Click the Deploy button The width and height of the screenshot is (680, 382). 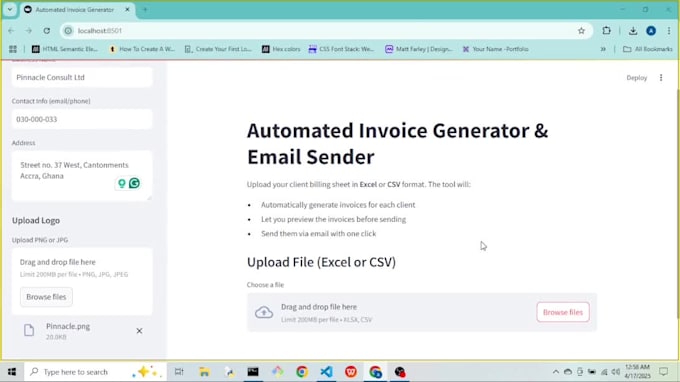636,78
